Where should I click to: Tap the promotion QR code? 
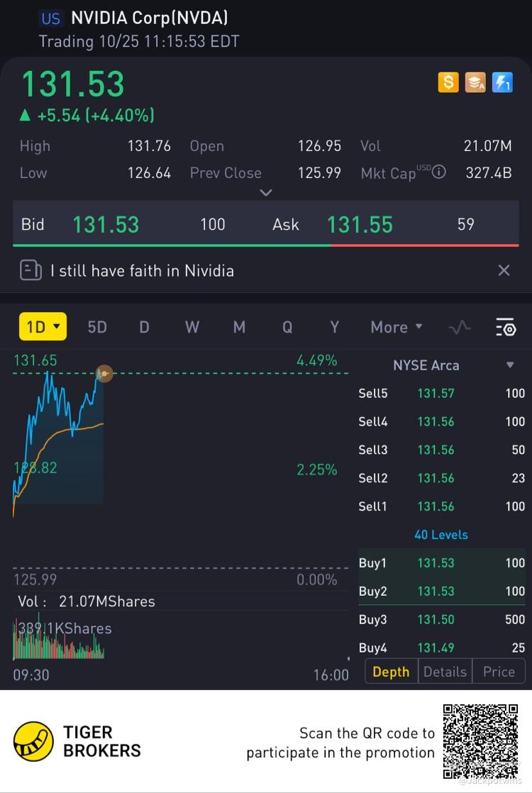coord(480,741)
